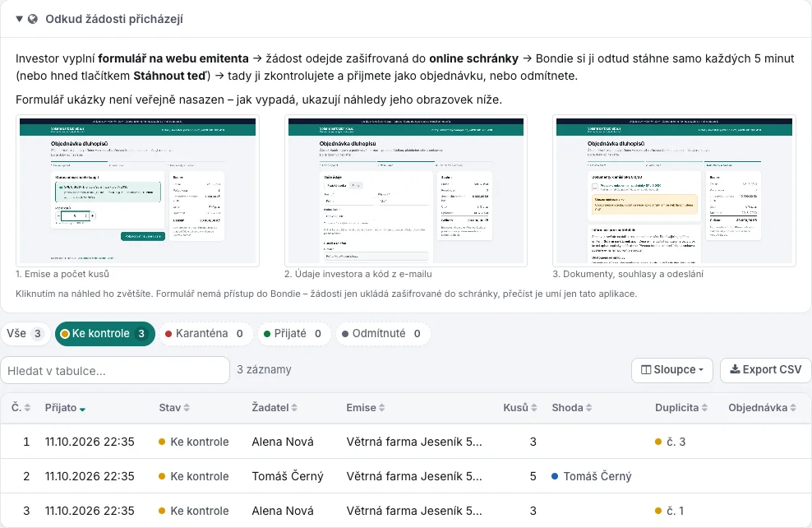
Task: Open the match 'Tomáš Černý' in the Shoda column
Action: (592, 476)
